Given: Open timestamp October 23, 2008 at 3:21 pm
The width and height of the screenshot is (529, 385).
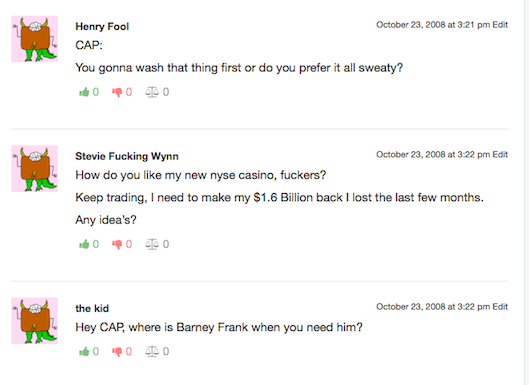Looking at the screenshot, I should [433, 25].
